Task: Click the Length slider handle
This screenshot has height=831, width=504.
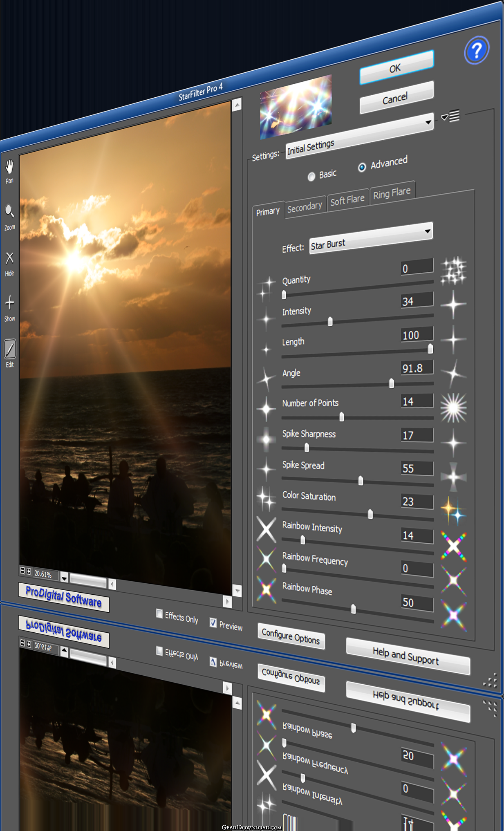Action: pos(430,348)
